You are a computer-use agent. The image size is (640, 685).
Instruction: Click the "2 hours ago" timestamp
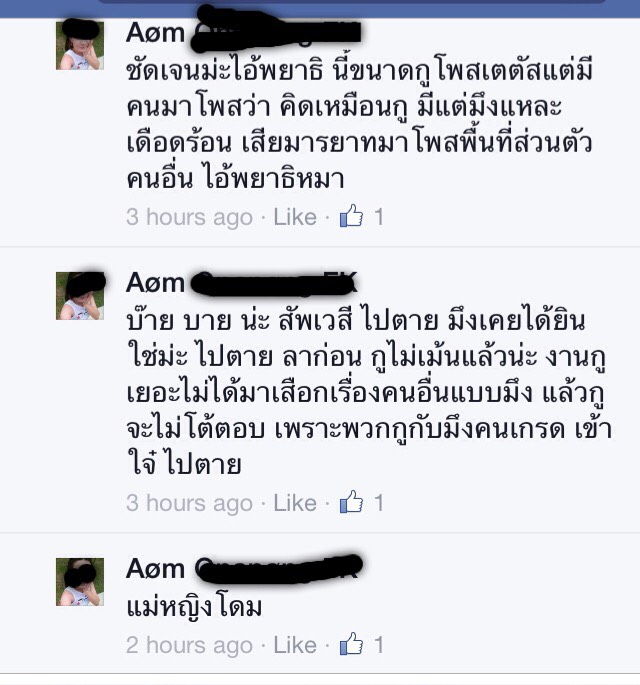click(x=189, y=646)
